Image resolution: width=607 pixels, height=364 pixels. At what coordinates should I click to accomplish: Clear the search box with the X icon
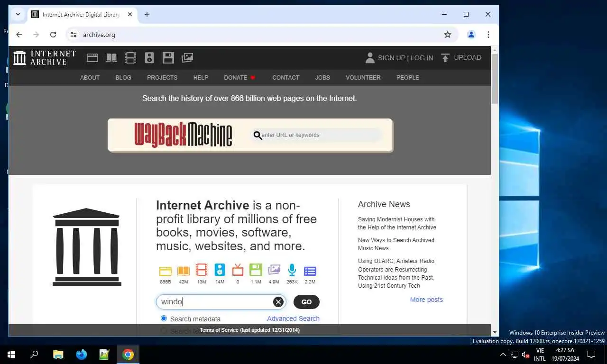click(x=278, y=302)
